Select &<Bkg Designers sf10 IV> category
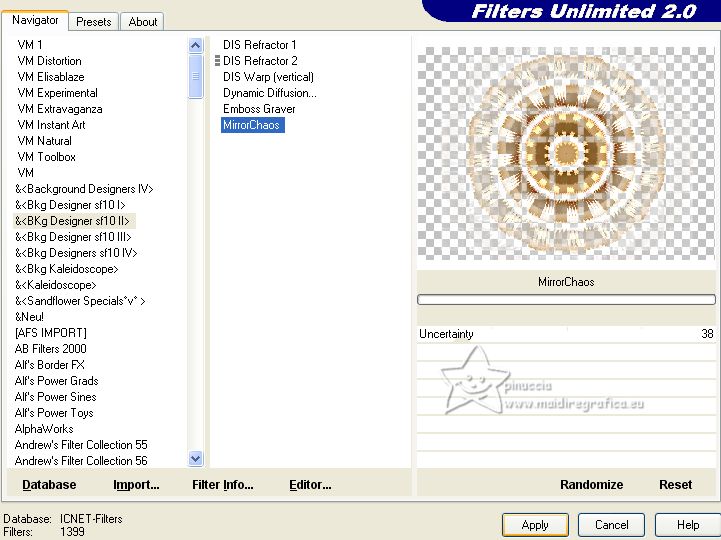The height and width of the screenshot is (540, 721). point(76,253)
